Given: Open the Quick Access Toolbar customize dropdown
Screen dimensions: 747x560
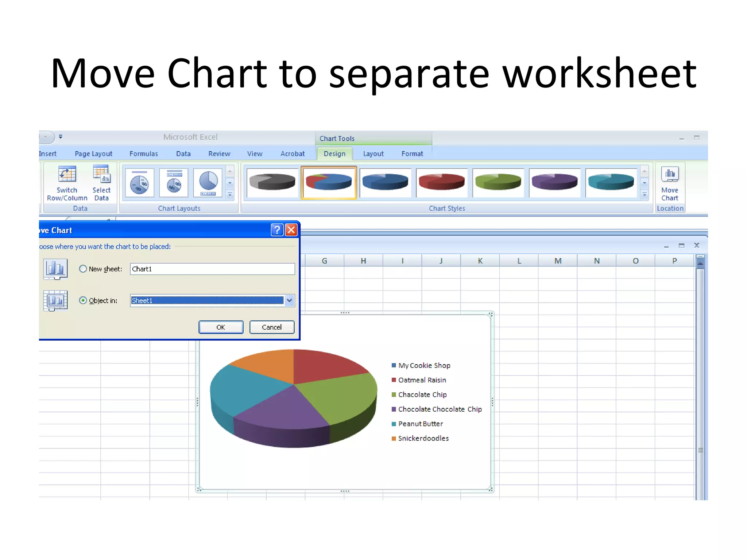Looking at the screenshot, I should (x=61, y=137).
